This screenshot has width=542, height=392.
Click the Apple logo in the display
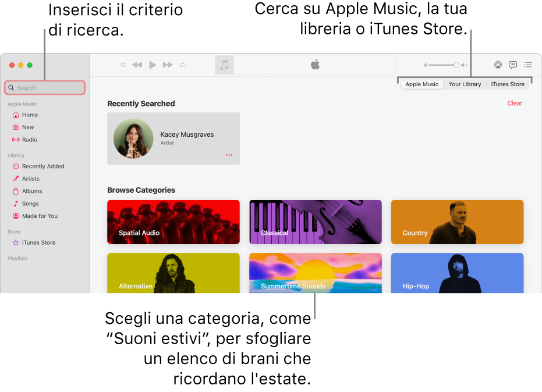click(x=315, y=64)
